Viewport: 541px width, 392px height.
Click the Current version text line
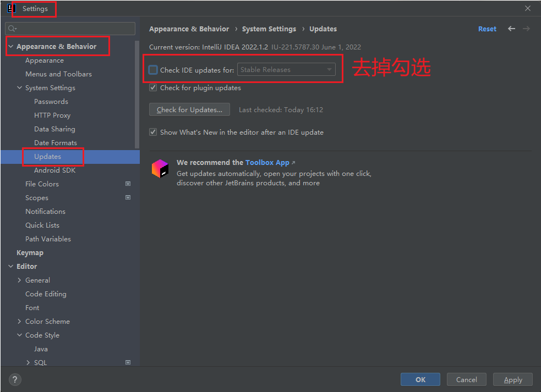tap(255, 47)
